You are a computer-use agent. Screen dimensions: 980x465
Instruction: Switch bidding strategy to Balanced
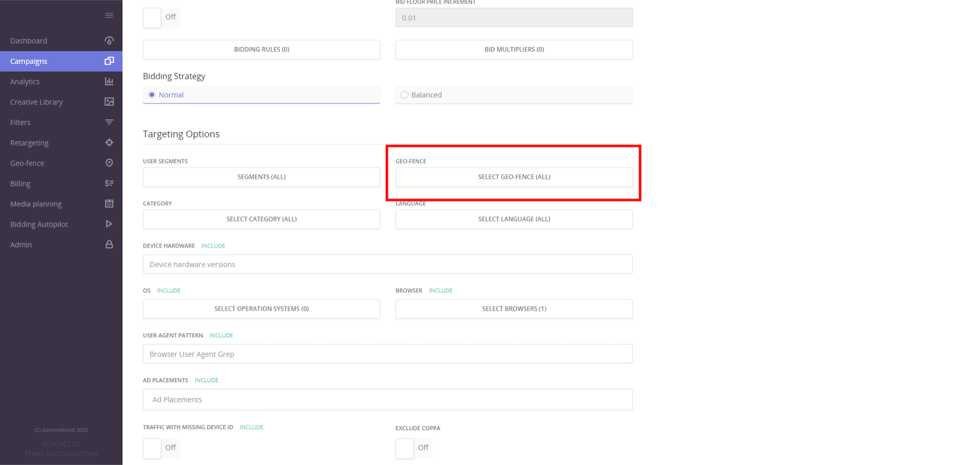(x=404, y=95)
